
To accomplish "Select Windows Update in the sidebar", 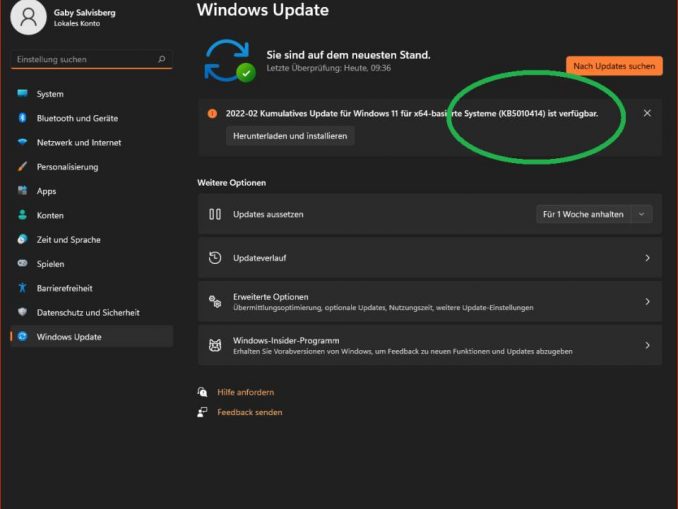I will (68, 337).
